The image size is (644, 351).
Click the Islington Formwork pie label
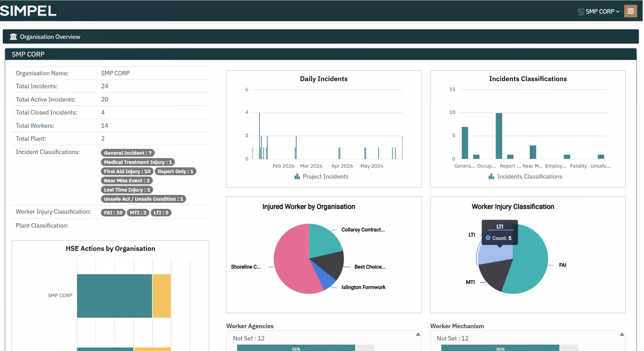pos(363,287)
